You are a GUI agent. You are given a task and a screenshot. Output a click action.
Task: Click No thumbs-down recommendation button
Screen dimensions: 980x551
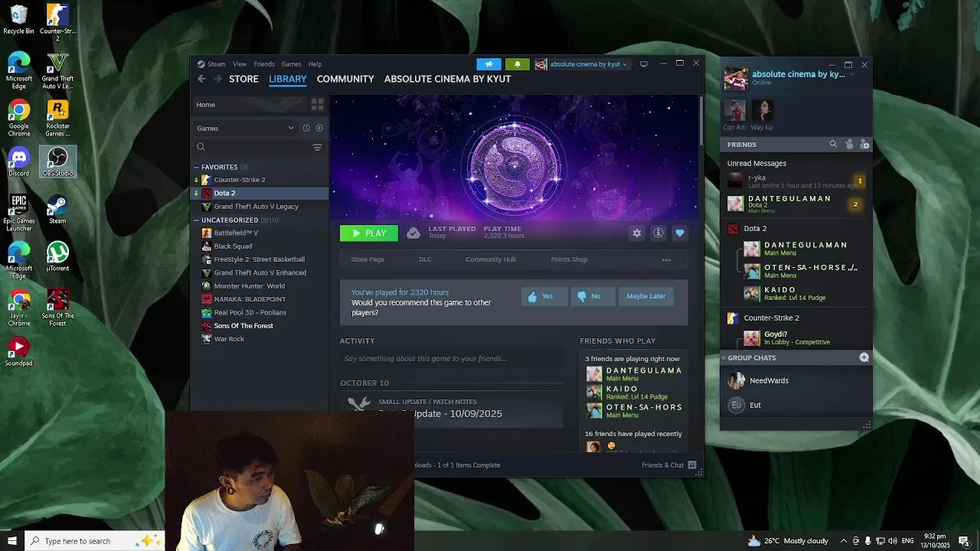point(593,296)
